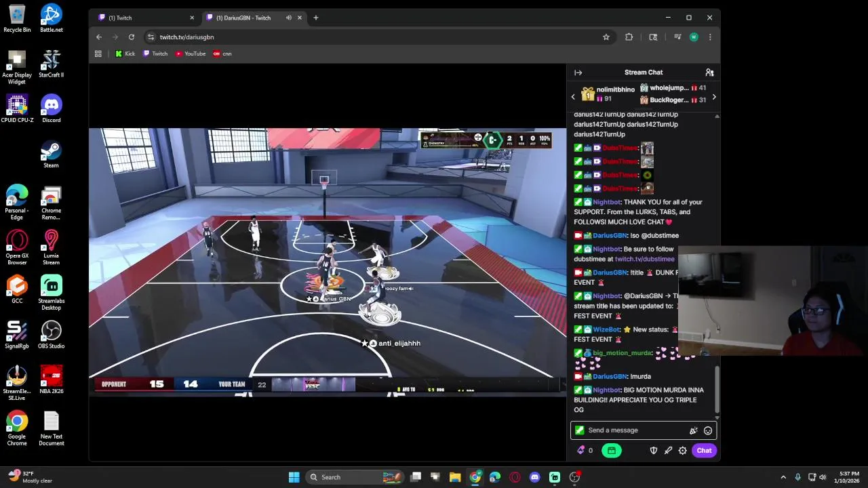Screen dimensions: 868x488
Task: Open the chat community users list
Action: 709,73
